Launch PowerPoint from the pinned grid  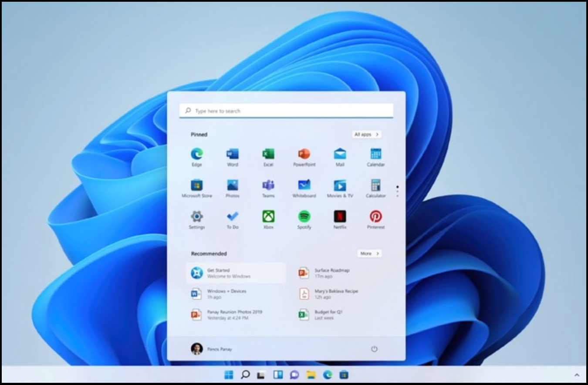304,157
